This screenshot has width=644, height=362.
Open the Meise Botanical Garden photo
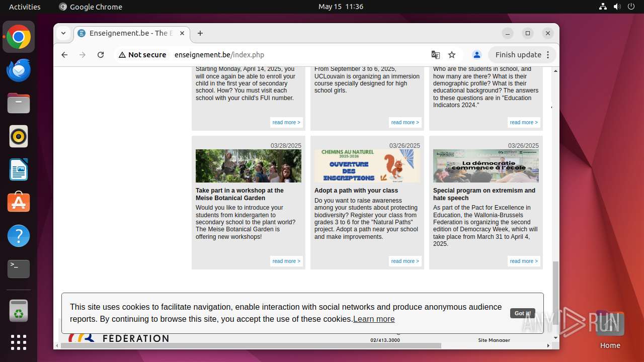pos(249,166)
